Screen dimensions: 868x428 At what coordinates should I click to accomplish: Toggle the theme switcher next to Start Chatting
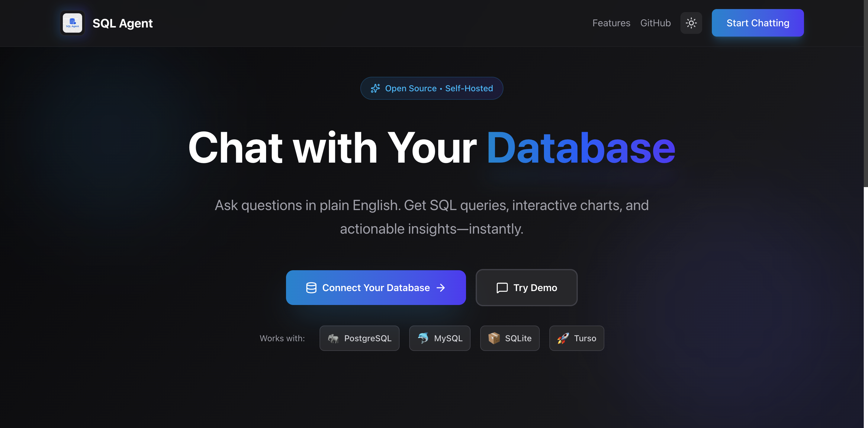[x=691, y=23]
